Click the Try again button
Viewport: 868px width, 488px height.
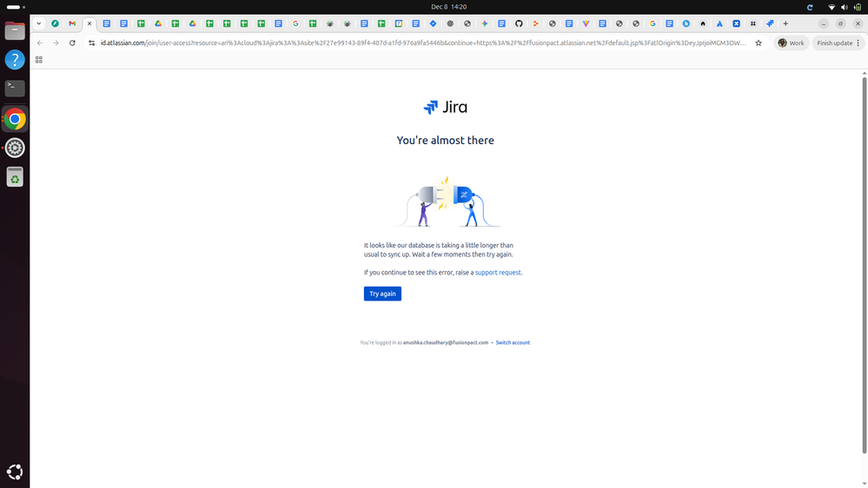click(x=382, y=293)
